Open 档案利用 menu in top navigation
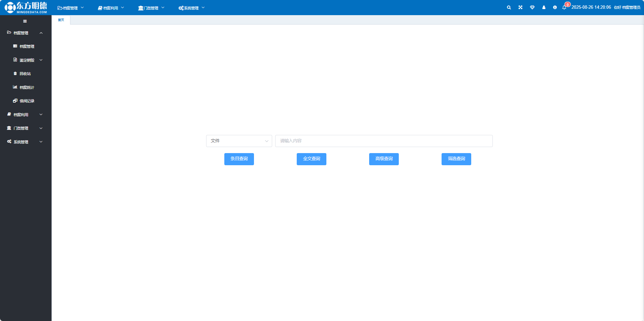The width and height of the screenshot is (644, 321). [x=111, y=8]
